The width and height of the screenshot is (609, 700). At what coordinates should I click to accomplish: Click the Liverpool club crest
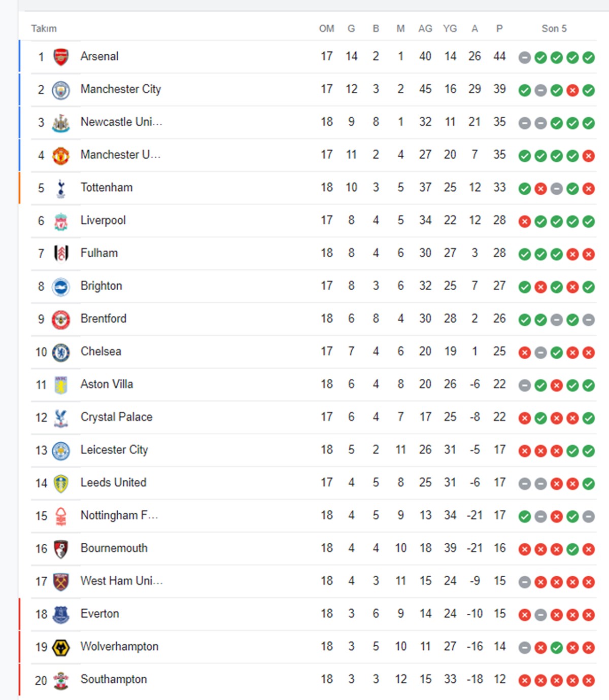point(61,221)
